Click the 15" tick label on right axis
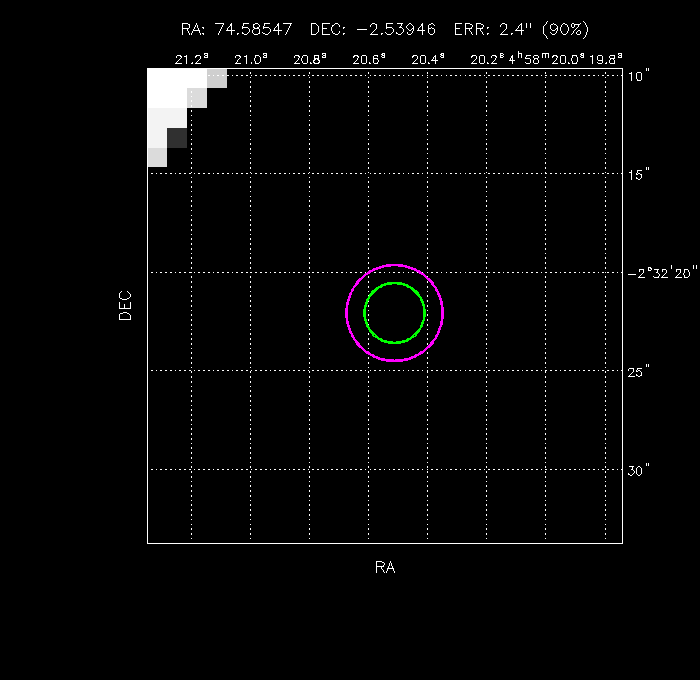Screen dimensions: 700x680 tap(640, 174)
